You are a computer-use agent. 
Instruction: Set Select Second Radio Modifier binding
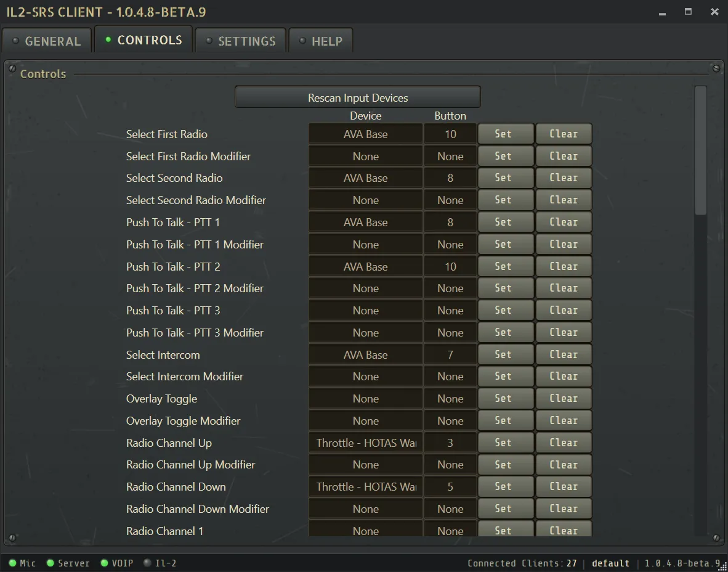tap(506, 200)
